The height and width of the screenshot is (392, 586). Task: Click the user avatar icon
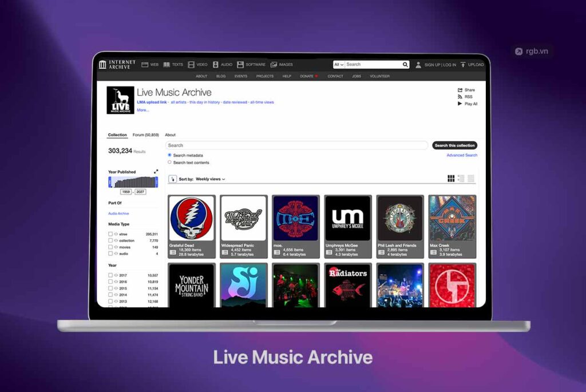(x=418, y=65)
